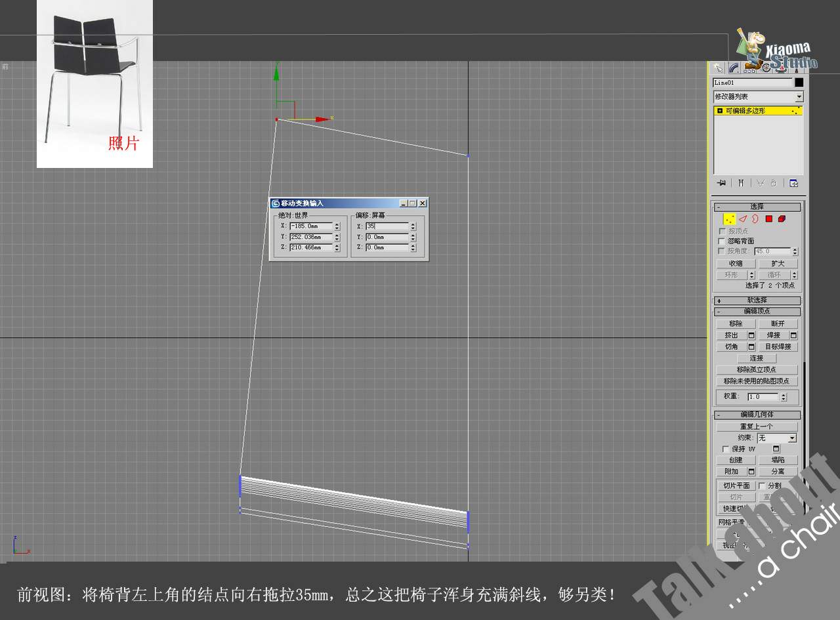This screenshot has height=620, width=840.
Task: Click the offset screen X input field
Action: (387, 226)
